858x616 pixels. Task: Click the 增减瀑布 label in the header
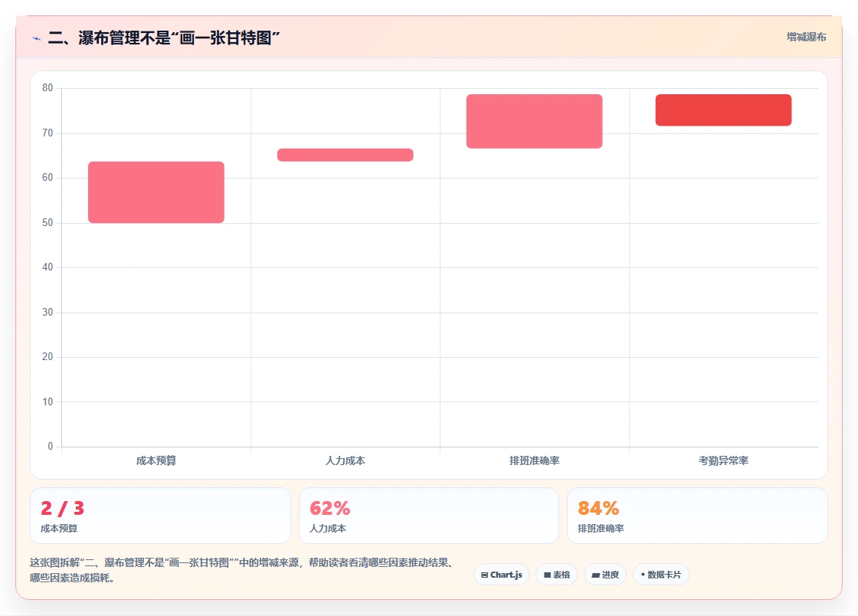(806, 37)
